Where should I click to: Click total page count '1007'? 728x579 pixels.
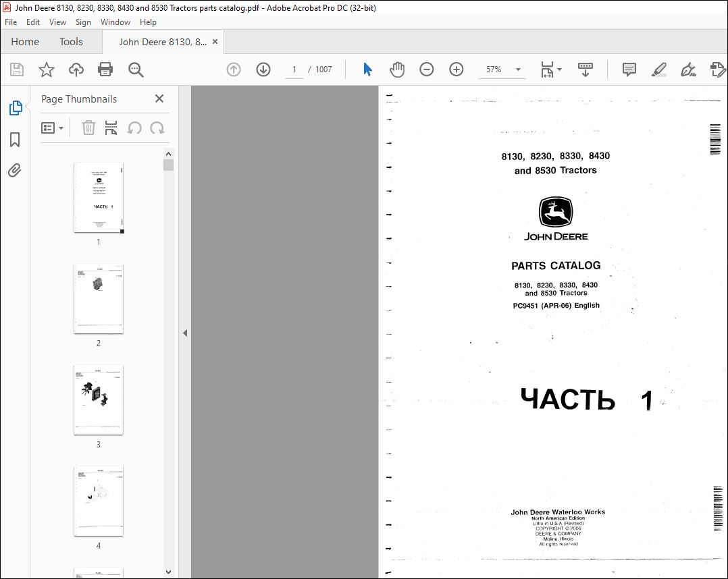click(323, 70)
